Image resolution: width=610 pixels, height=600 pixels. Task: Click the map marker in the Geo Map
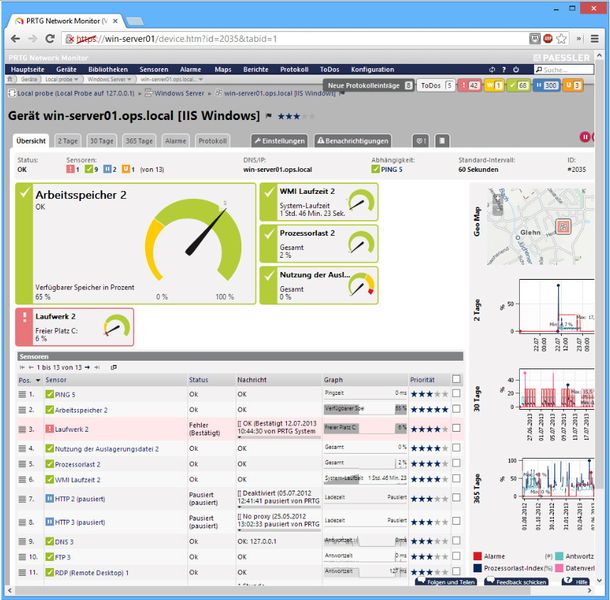pos(563,226)
